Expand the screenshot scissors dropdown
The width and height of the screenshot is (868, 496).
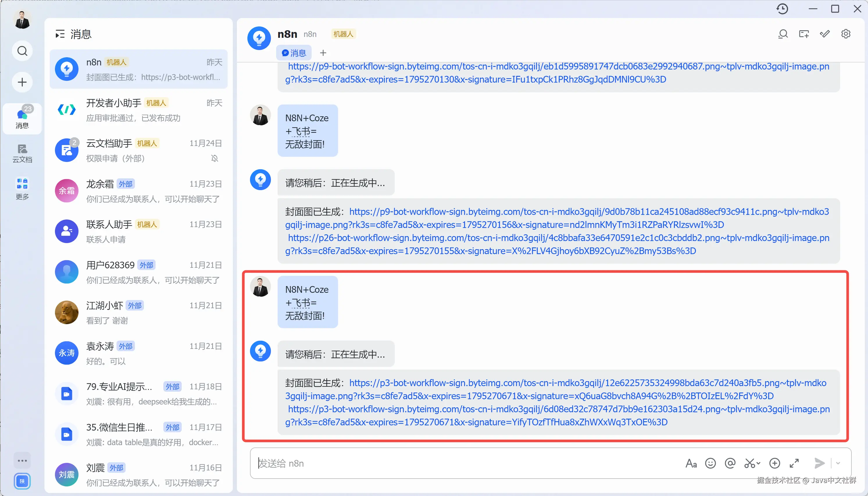coord(758,463)
